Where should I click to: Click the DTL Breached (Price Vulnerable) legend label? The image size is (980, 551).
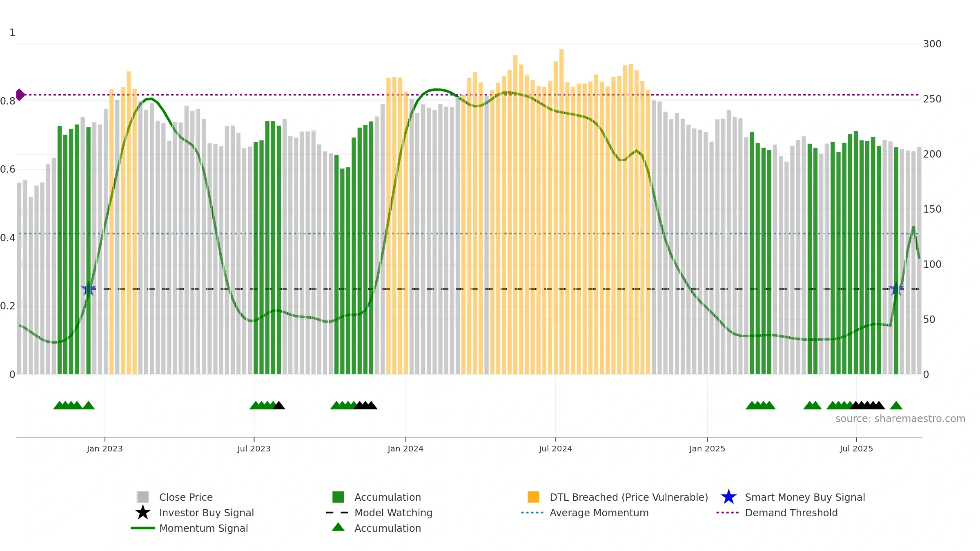click(629, 497)
